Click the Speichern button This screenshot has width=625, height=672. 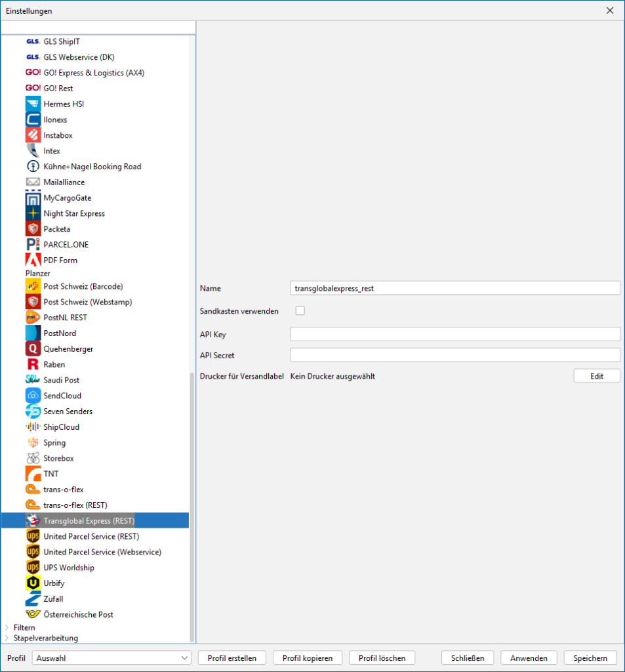click(590, 658)
